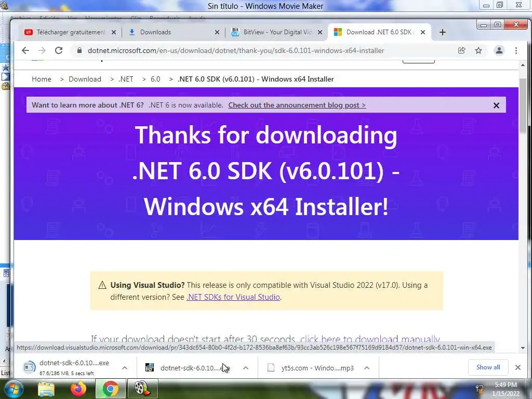Screen dimensions: 532x399
Task: Expand options for the yt5s.com mp3 download
Action: (366, 368)
